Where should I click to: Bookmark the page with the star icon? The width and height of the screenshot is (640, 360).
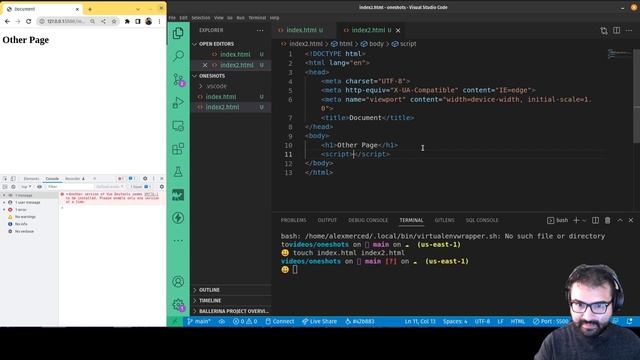point(114,21)
